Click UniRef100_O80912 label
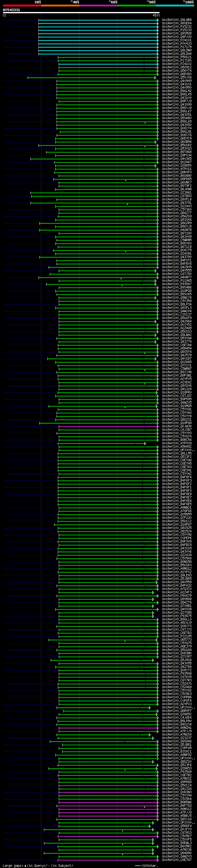This screenshot has width=197, height=868. coord(176,67)
